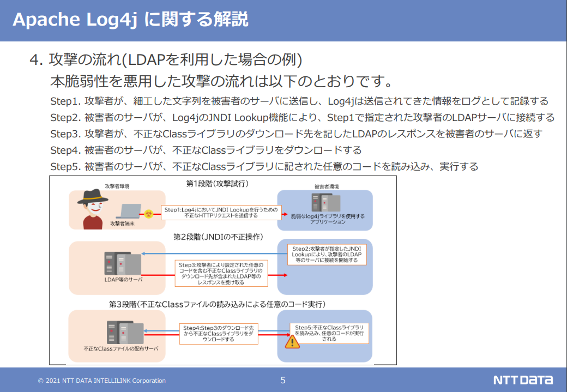Select the Step3 box in the diagram
This screenshot has width=567, height=392.
tap(221, 273)
